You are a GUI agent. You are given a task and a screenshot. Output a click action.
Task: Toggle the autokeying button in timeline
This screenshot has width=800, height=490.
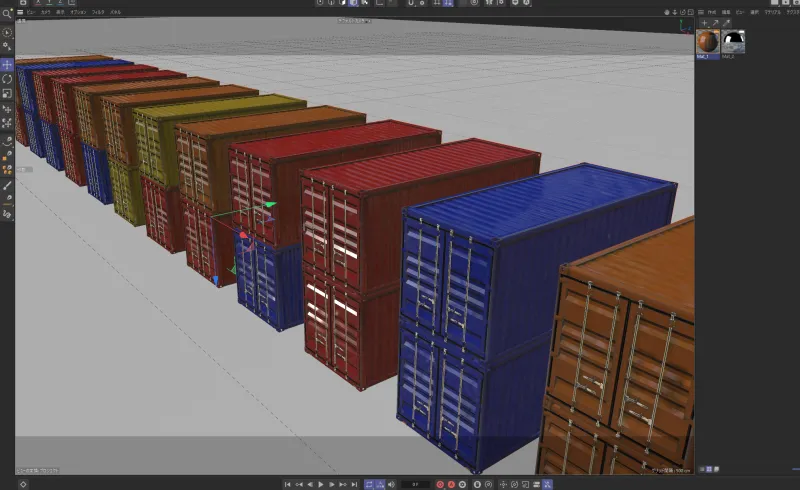tap(452, 484)
